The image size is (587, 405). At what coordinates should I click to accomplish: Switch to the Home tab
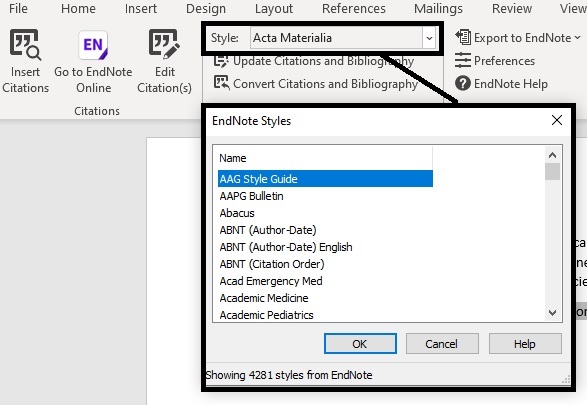coord(78,8)
